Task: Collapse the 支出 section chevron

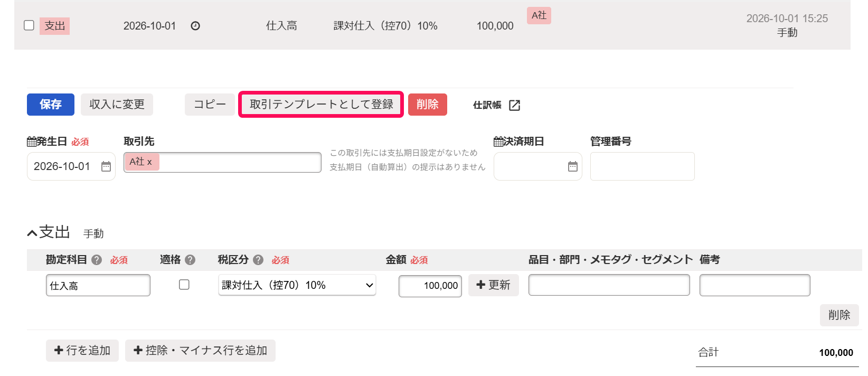Action: pyautogui.click(x=32, y=233)
